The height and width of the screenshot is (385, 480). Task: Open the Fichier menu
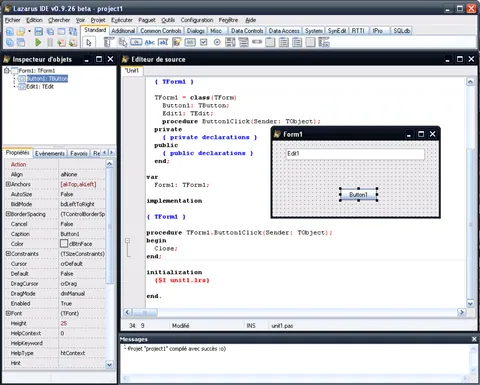click(x=13, y=20)
